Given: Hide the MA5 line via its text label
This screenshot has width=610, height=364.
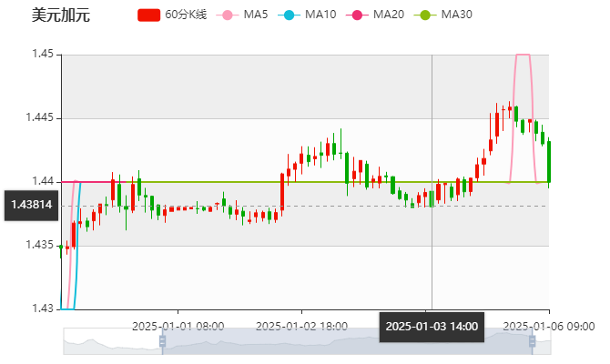Looking at the screenshot, I should point(256,15).
